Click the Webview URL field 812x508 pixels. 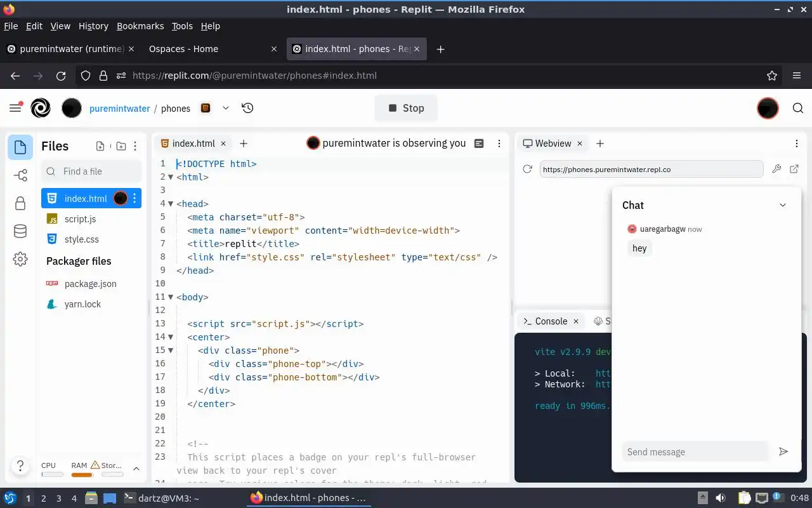pos(651,170)
